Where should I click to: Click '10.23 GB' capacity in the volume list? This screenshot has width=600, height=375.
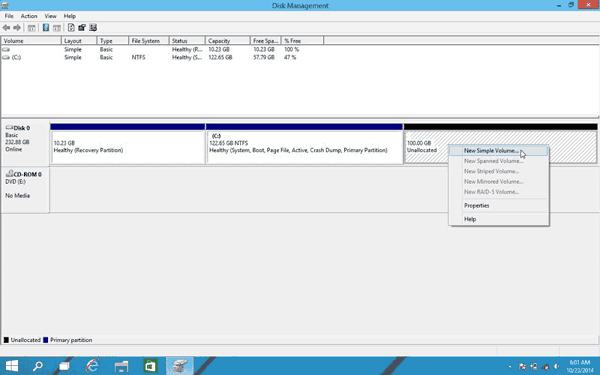[x=219, y=49]
